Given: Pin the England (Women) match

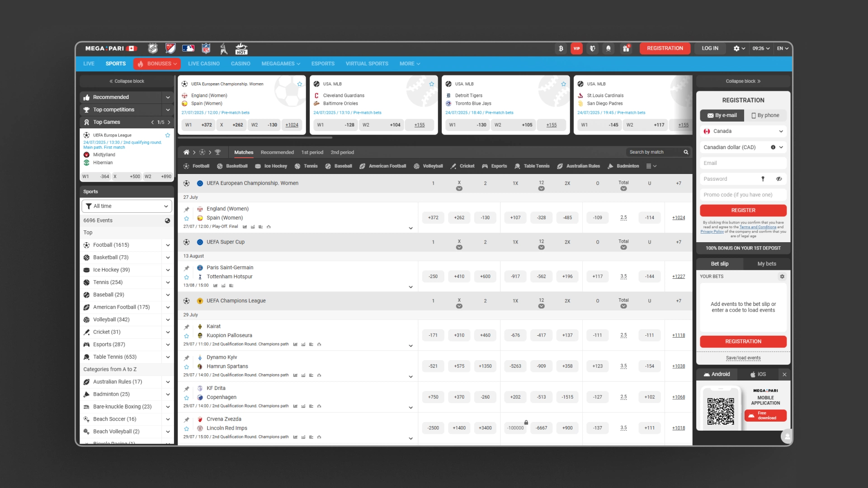Looking at the screenshot, I should (186, 209).
